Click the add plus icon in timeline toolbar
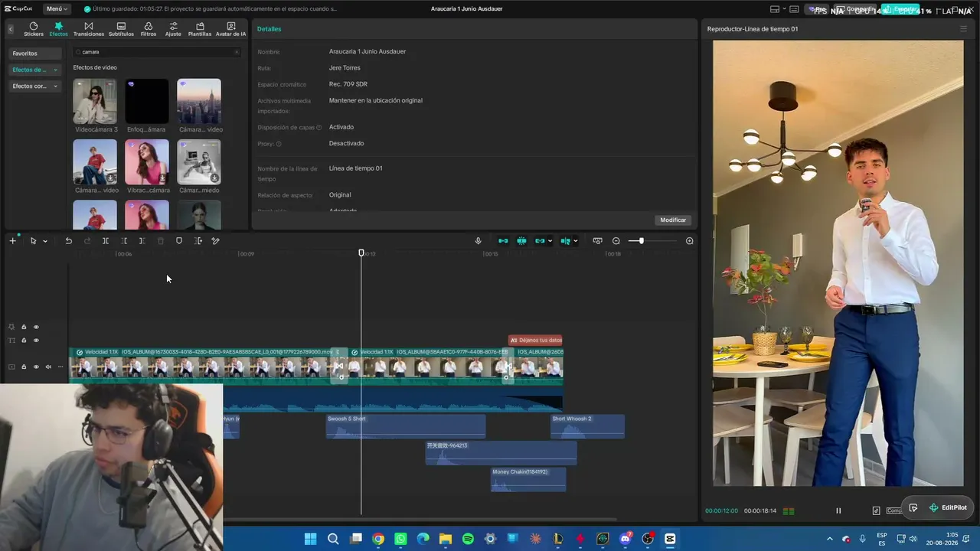Viewport: 980px width, 551px height. pos(12,241)
